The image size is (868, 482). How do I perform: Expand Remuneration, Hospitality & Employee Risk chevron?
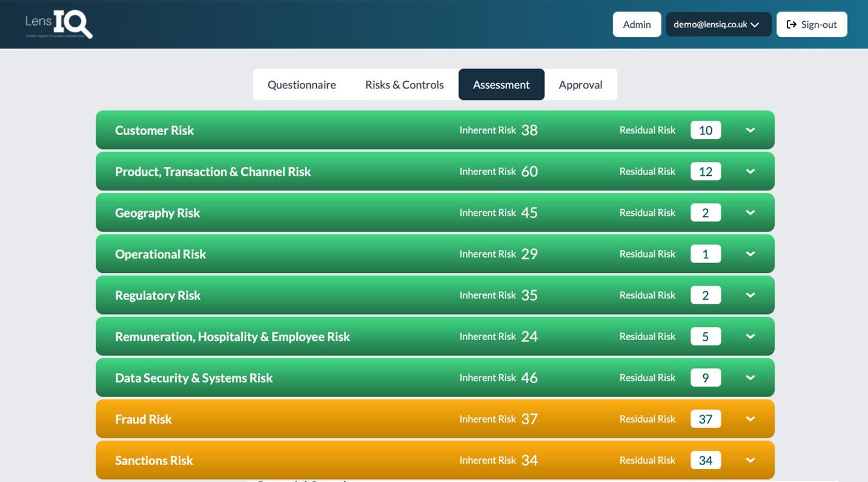tap(750, 336)
